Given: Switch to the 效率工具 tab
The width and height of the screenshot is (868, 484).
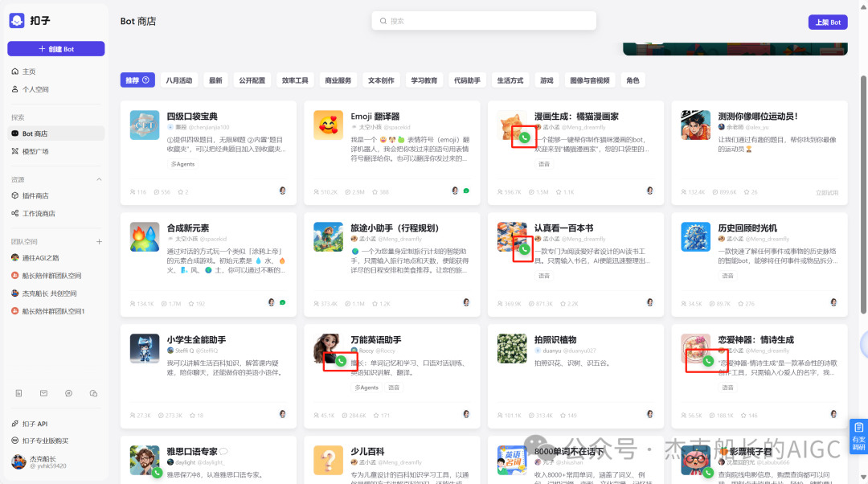Looking at the screenshot, I should pos(295,80).
